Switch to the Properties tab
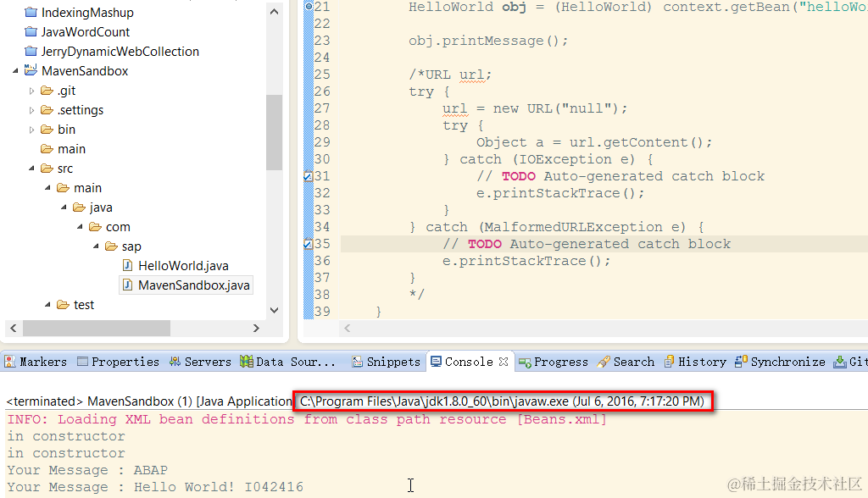This screenshot has width=868, height=498. point(119,362)
